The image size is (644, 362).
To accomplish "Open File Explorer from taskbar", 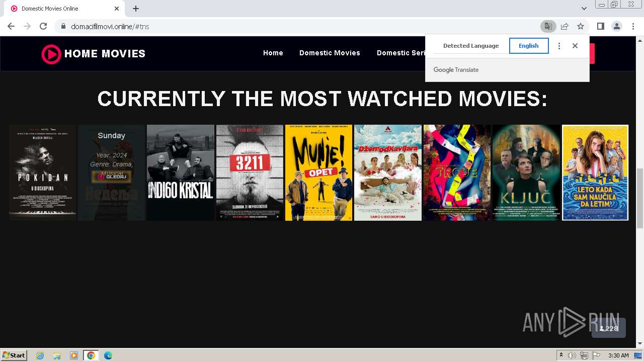I will click(57, 355).
